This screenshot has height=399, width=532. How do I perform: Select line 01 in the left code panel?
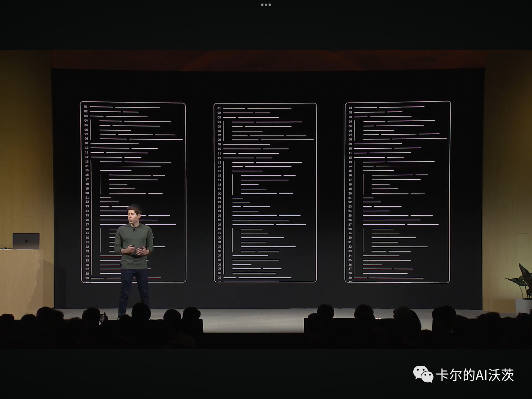pos(124,107)
